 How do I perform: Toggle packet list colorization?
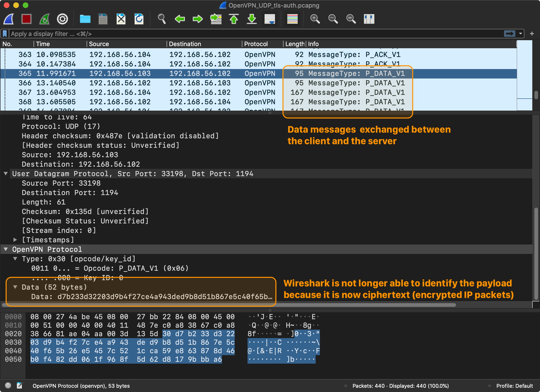292,19
